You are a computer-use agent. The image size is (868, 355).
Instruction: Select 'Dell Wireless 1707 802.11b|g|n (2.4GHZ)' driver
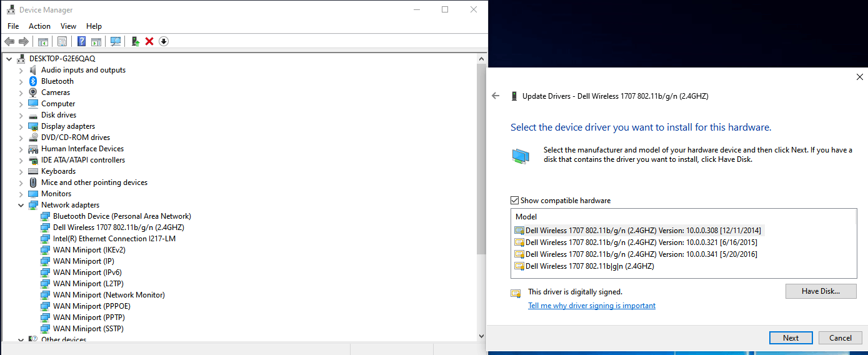point(584,266)
